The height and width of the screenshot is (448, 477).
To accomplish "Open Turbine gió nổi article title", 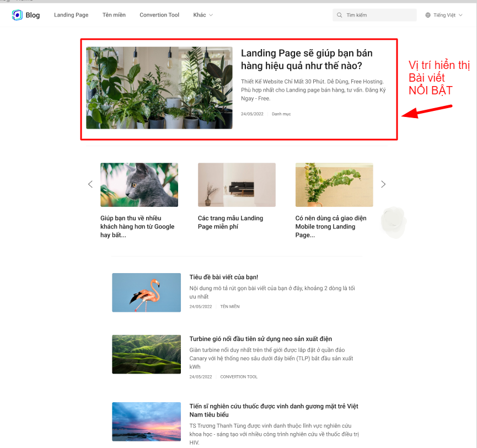I will point(260,339).
